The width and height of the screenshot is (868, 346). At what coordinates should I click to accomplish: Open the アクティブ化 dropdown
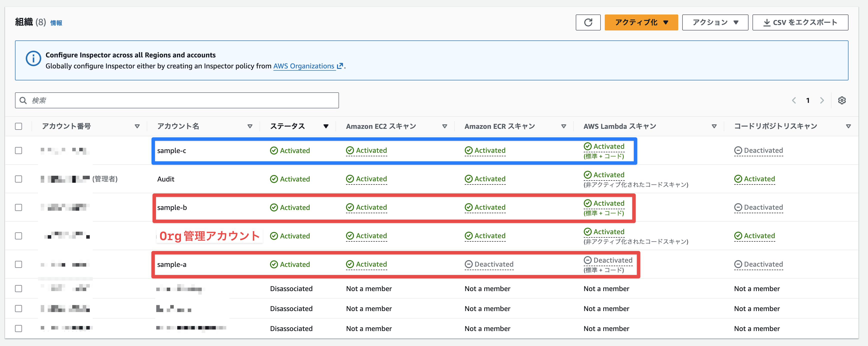click(641, 22)
